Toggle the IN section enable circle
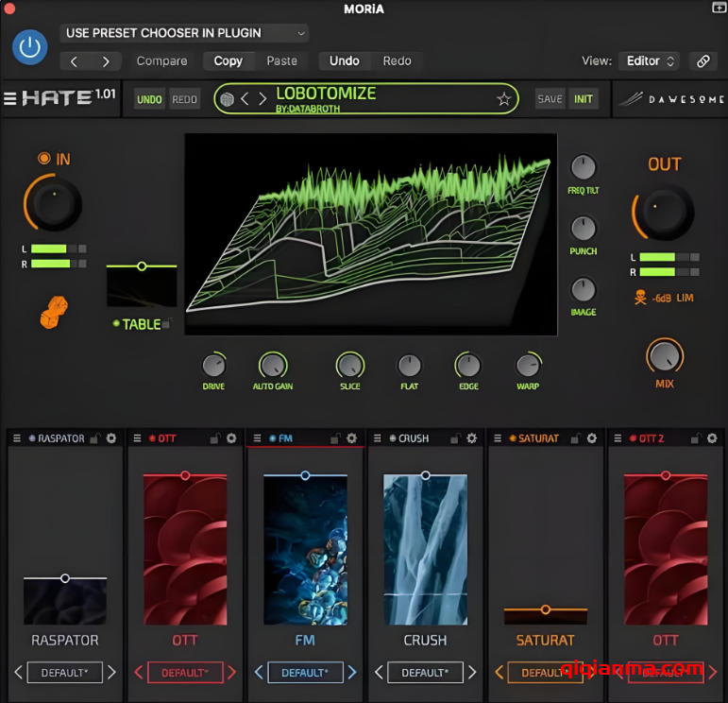The width and height of the screenshot is (728, 703). (x=44, y=159)
